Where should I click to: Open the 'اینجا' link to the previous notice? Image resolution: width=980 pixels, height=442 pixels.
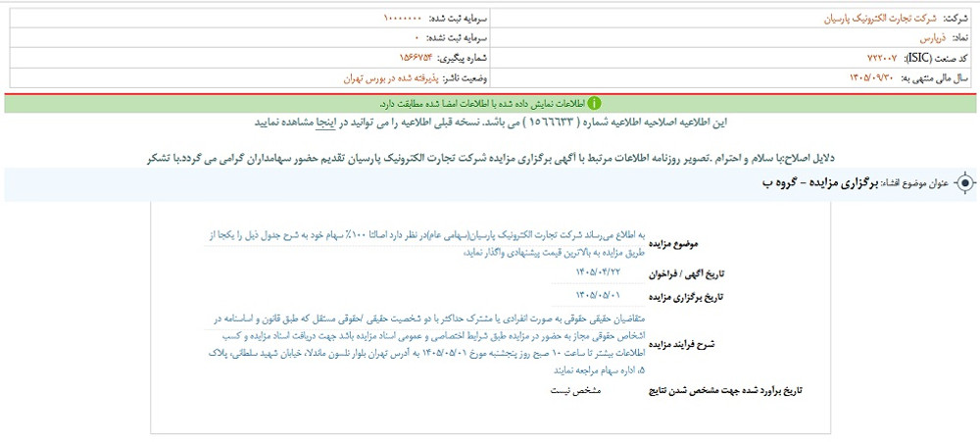[325, 122]
